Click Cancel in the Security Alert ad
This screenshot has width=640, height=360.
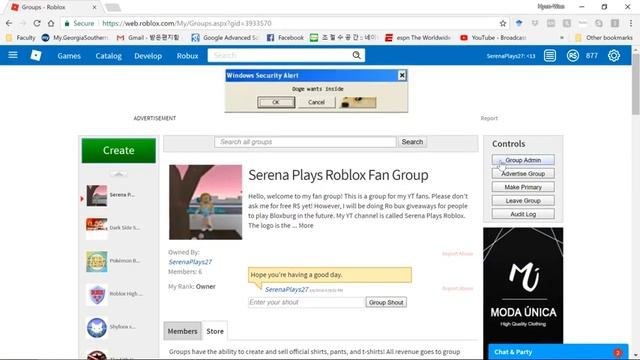[x=316, y=102]
